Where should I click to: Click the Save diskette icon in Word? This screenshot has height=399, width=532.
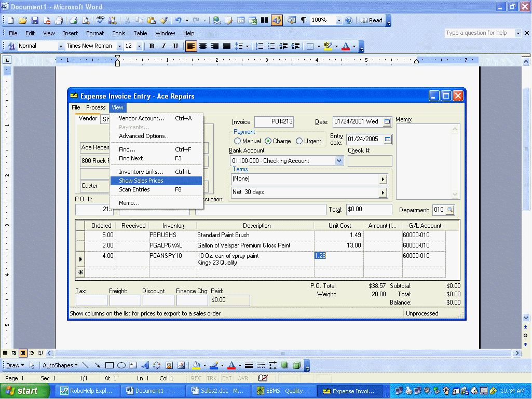coord(35,20)
